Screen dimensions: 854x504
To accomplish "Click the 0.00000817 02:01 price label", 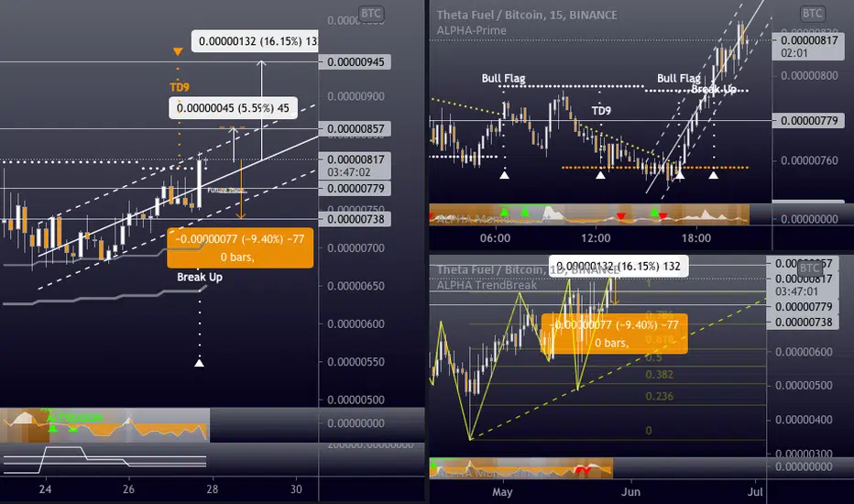I will (808, 47).
